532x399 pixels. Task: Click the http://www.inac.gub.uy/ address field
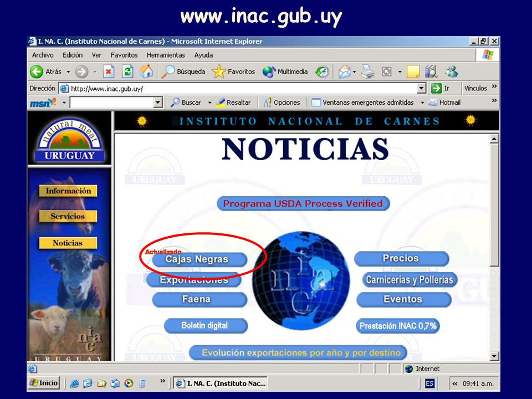tap(238, 89)
